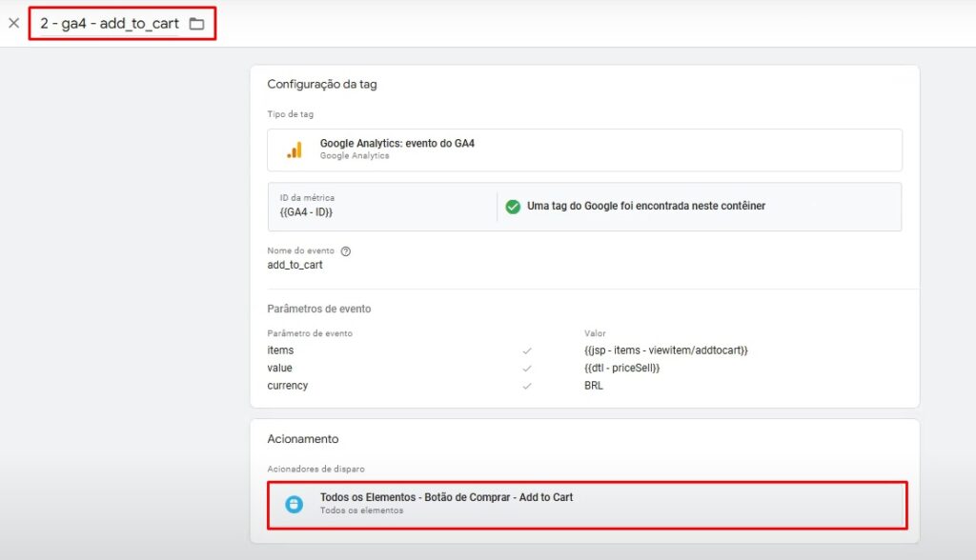Click the checkmark in the items row
Screen dimensions: 976x560
pos(527,350)
